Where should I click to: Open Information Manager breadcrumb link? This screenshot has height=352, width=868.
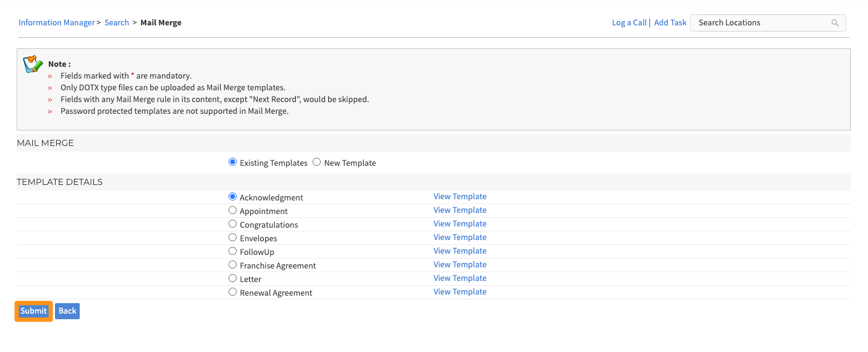pyautogui.click(x=57, y=23)
